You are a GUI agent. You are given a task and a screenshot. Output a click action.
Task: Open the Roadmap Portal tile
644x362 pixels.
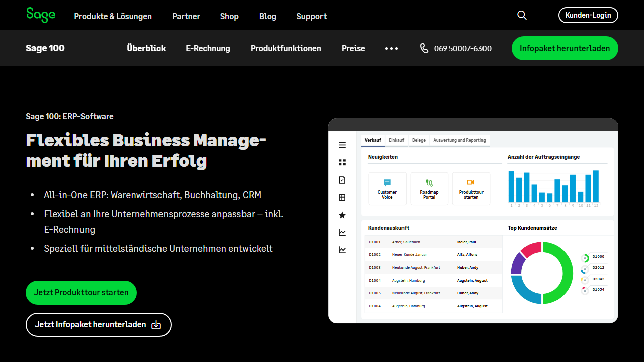point(429,189)
